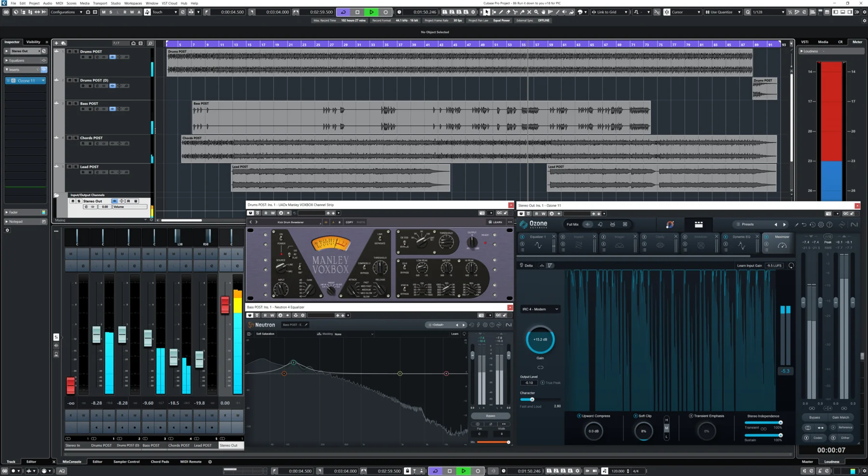Toggle Upward Compress power button
The height and width of the screenshot is (476, 868).
click(579, 416)
